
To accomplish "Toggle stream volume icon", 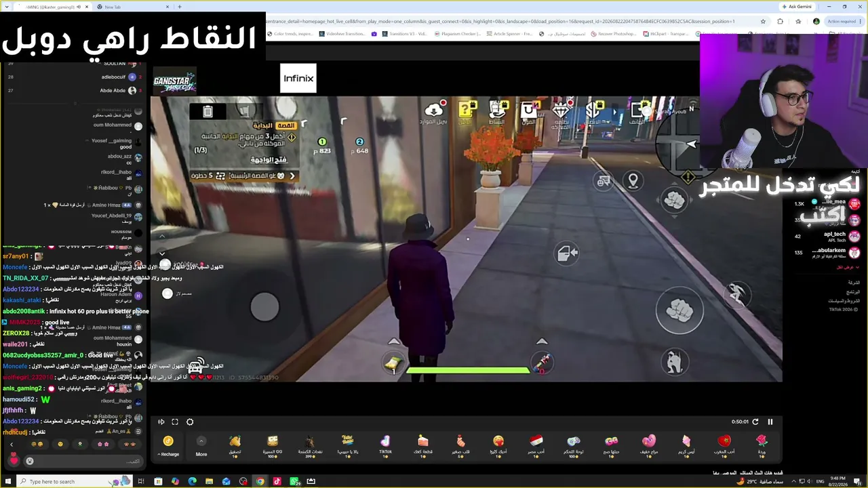I will (x=161, y=422).
